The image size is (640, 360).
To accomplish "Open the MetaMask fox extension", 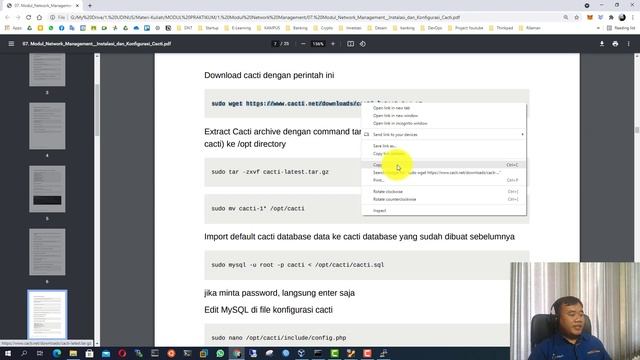I will 589,18.
